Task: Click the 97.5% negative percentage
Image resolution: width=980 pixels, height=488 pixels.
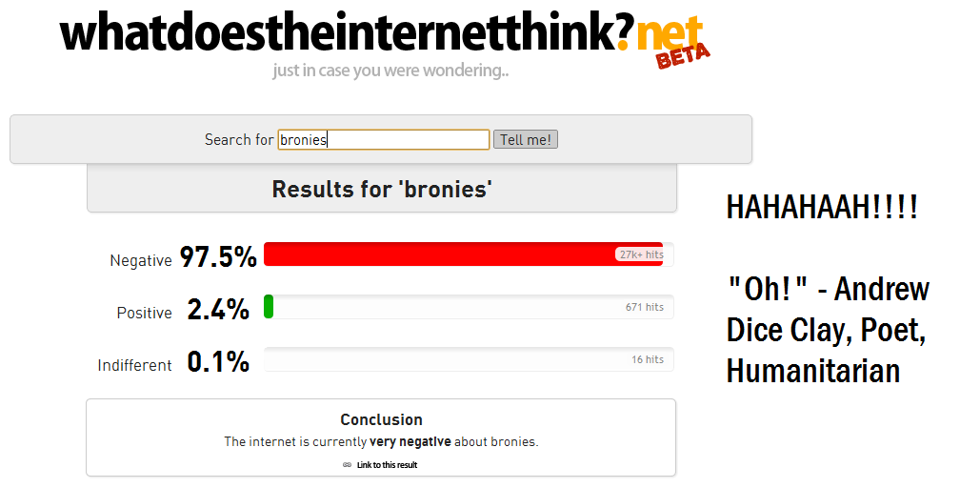Action: [218, 257]
